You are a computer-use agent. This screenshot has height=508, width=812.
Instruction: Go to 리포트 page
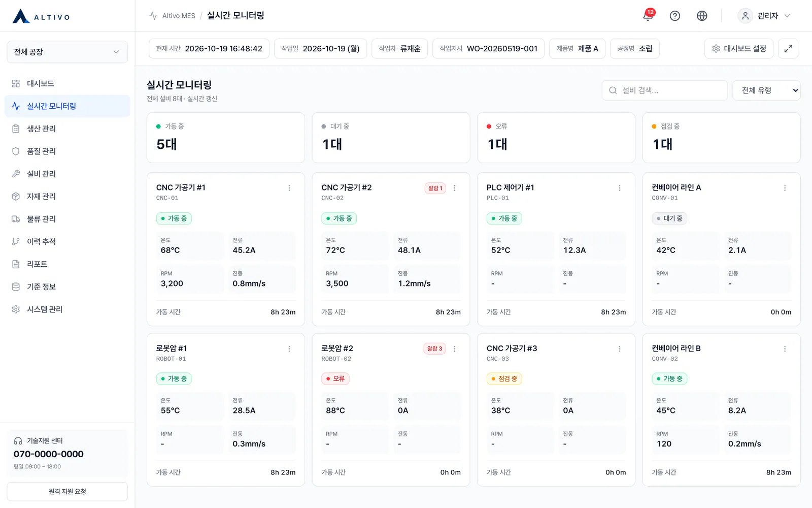tap(67, 264)
